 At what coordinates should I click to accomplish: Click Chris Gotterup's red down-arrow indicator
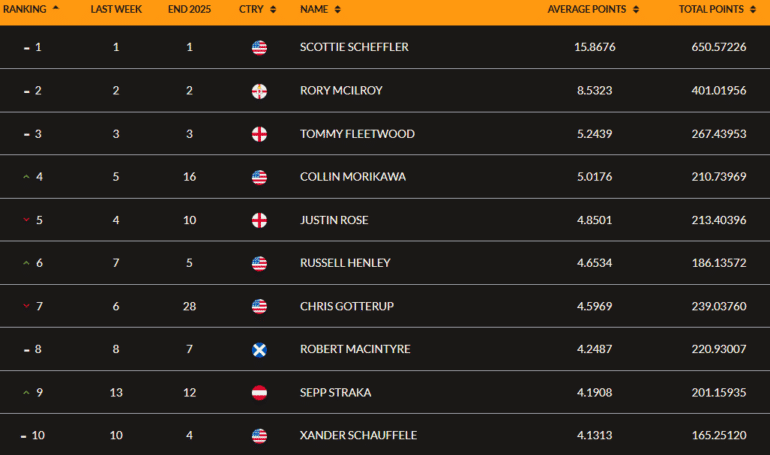click(x=26, y=307)
